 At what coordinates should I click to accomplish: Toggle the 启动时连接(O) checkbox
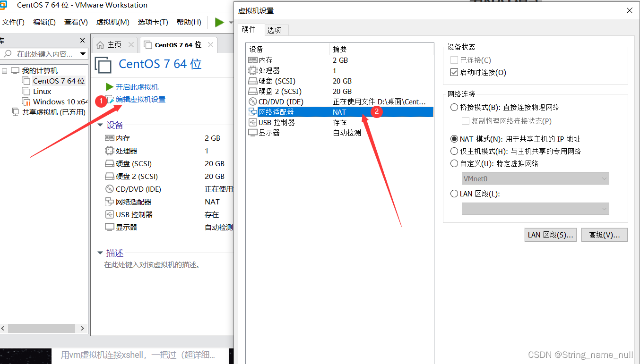pyautogui.click(x=454, y=72)
